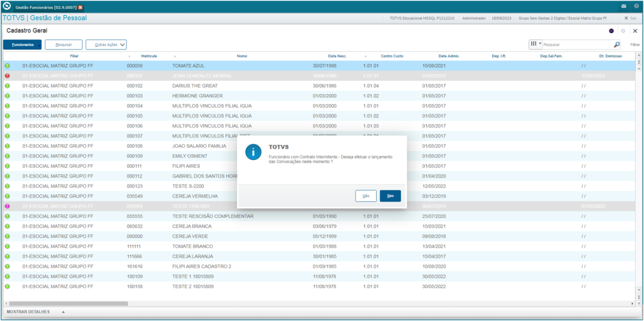Viewport: 644px width, 321px height.
Task: Select the name cell TOMATE AZUL
Action: (x=188, y=66)
